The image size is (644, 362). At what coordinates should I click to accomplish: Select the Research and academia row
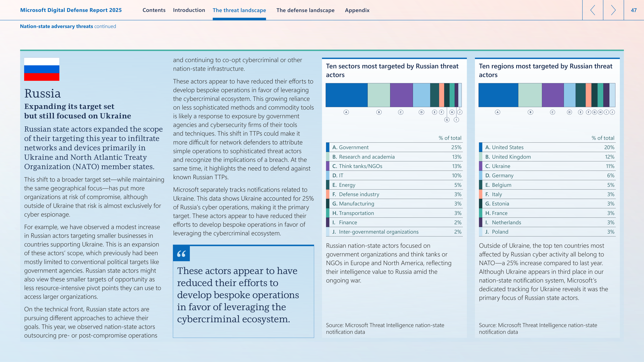tap(394, 157)
